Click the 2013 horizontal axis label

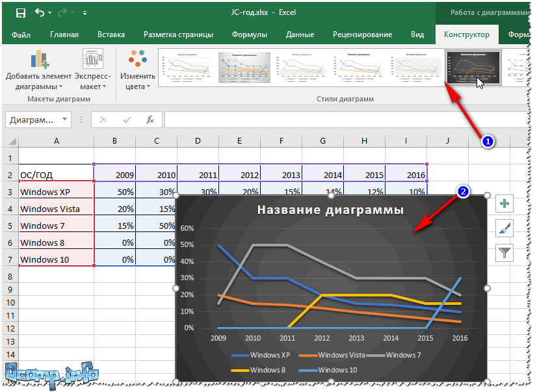356,338
